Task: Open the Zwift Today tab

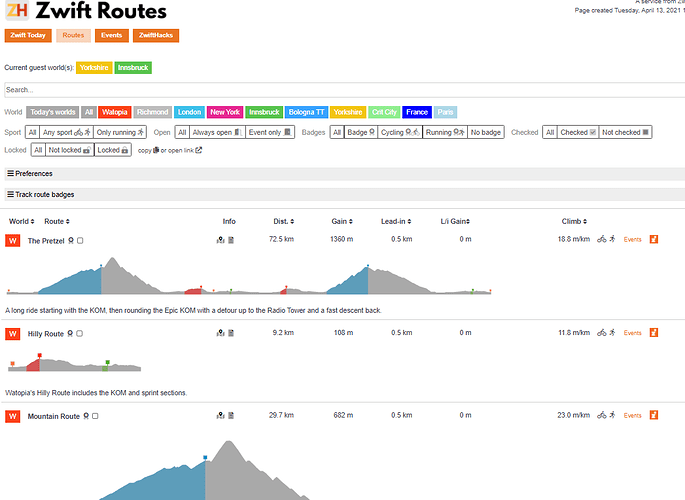Action: point(28,35)
